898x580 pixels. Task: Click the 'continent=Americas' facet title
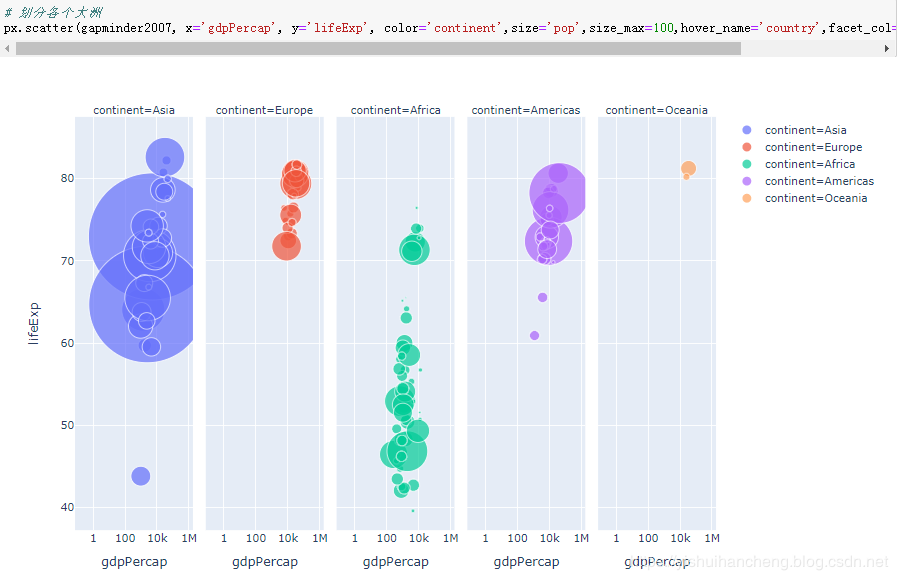click(x=526, y=110)
